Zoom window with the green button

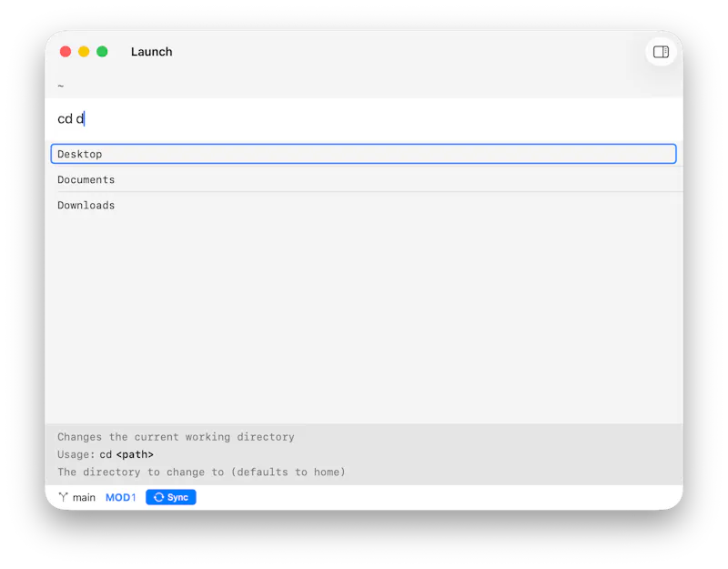click(x=102, y=52)
